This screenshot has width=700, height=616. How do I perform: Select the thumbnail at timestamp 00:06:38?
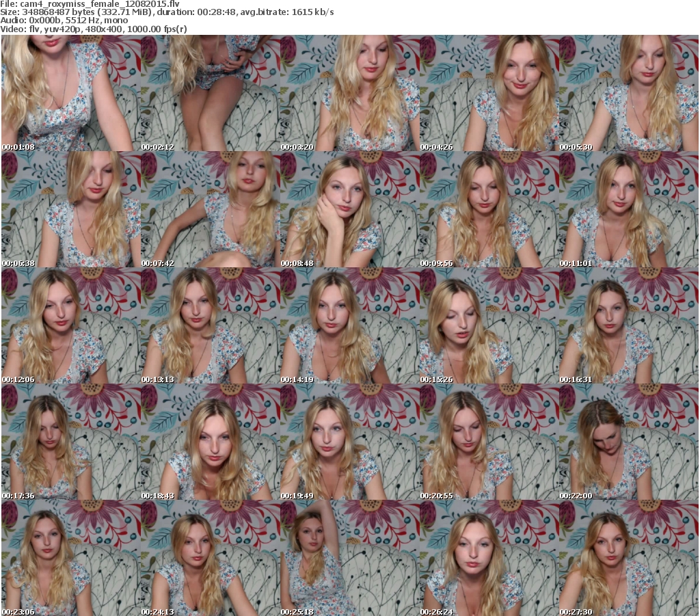tap(71, 209)
